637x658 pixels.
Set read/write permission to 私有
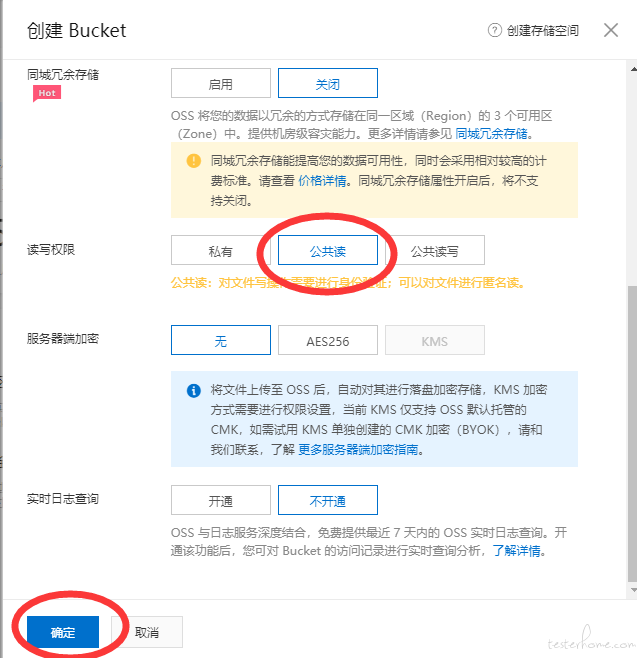pos(221,250)
